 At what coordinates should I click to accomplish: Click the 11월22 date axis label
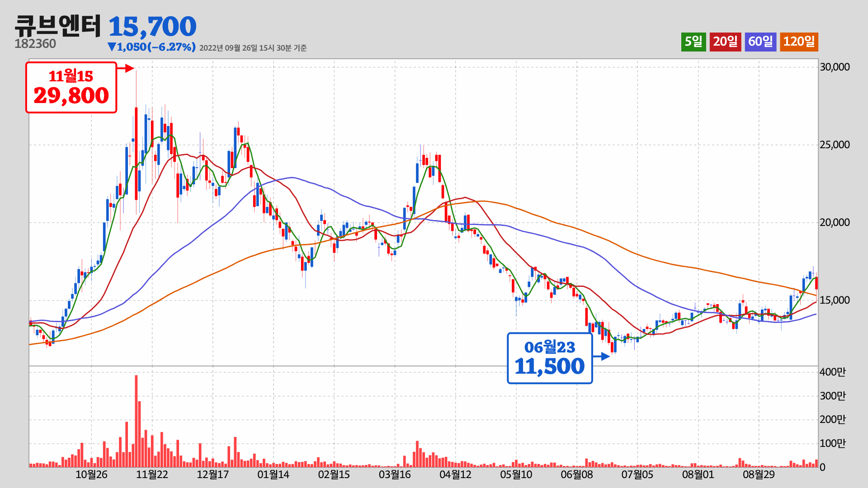pos(152,475)
